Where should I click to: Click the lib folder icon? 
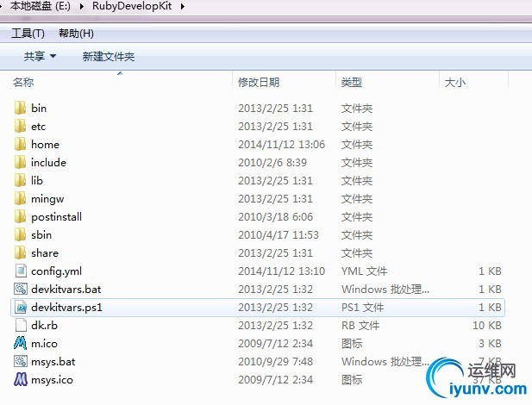pos(20,180)
